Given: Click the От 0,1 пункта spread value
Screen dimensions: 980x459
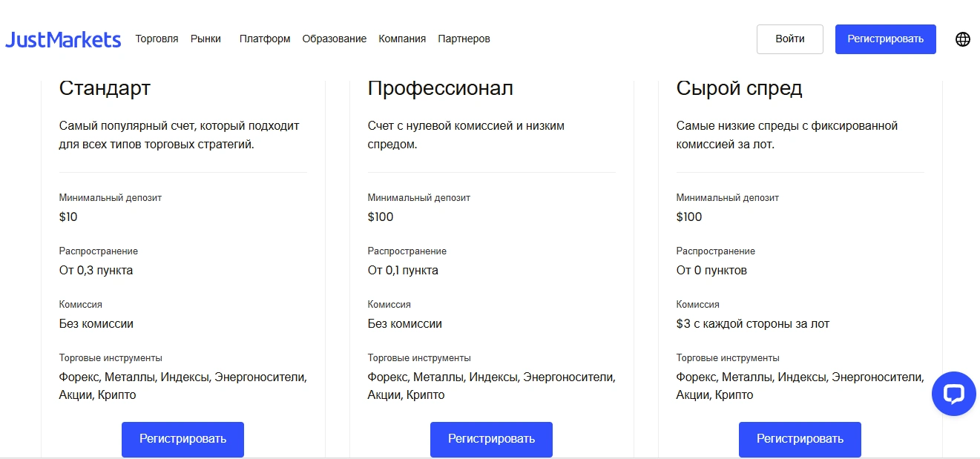Looking at the screenshot, I should click(x=403, y=270).
